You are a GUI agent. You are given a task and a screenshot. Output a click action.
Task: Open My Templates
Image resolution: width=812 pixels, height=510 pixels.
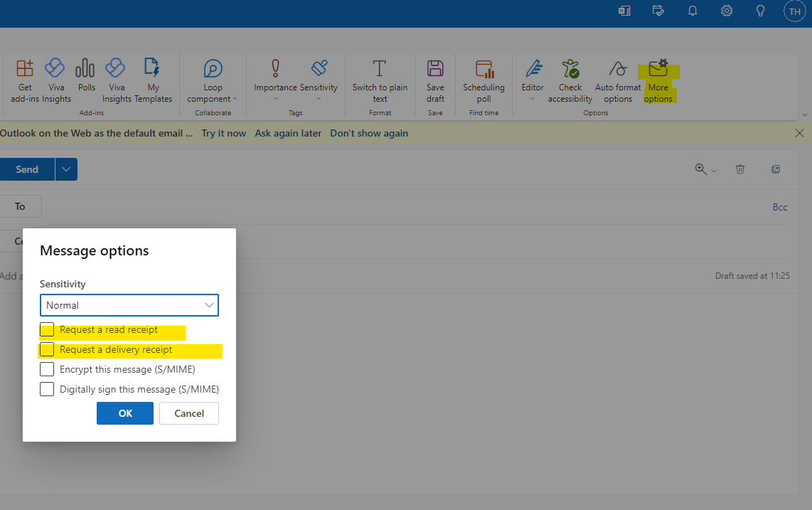152,78
